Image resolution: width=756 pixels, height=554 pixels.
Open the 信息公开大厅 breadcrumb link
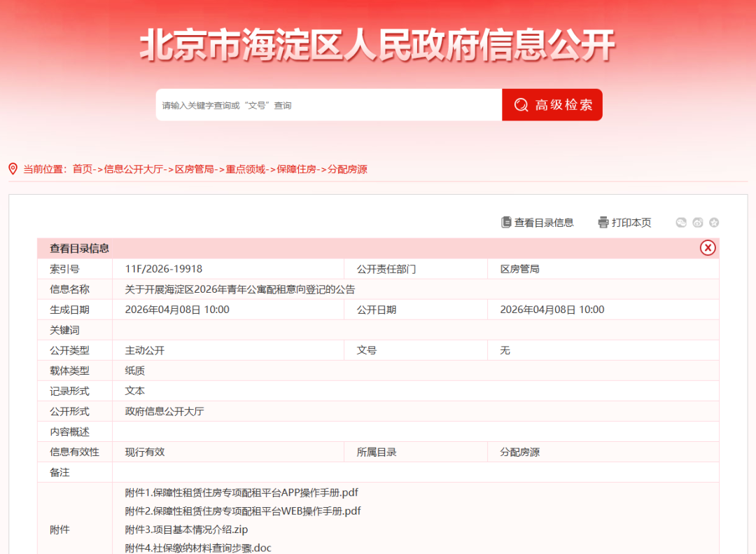coord(133,169)
